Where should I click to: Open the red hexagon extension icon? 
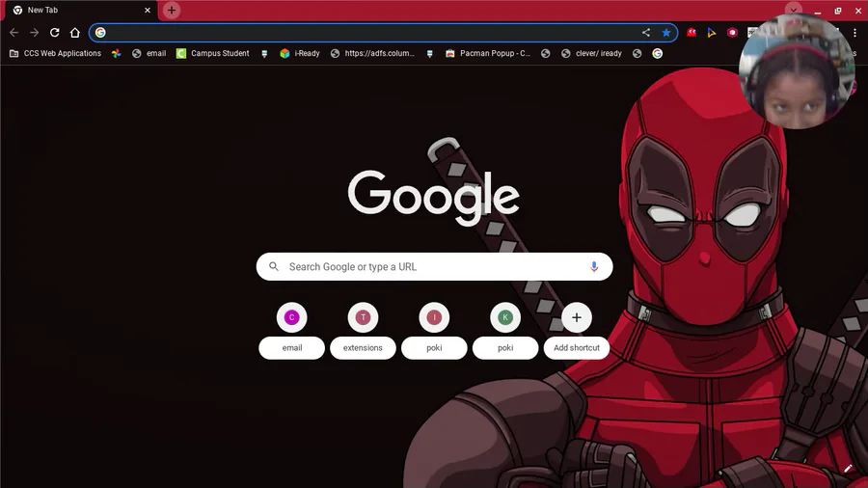point(732,33)
